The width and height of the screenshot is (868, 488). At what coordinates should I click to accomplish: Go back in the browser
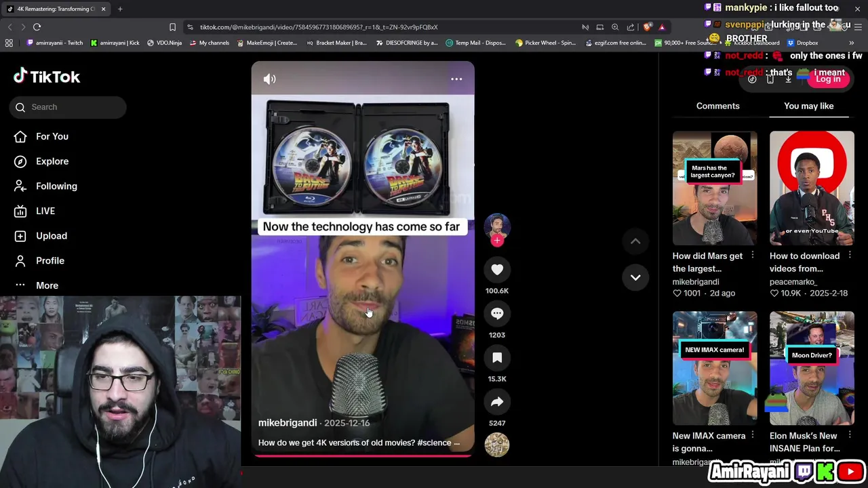click(9, 27)
